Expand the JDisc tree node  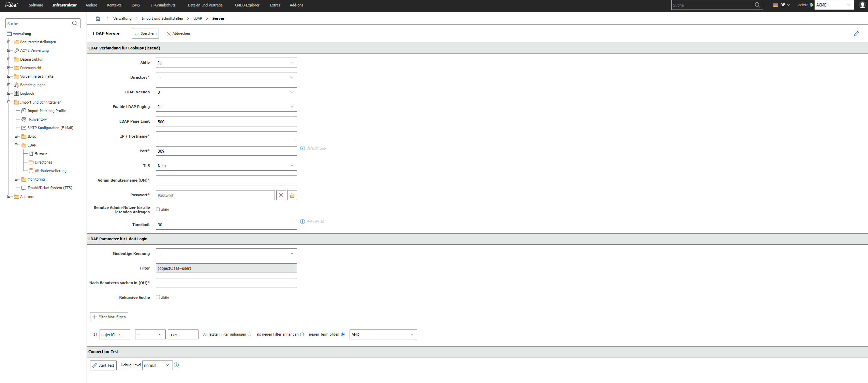(x=16, y=136)
